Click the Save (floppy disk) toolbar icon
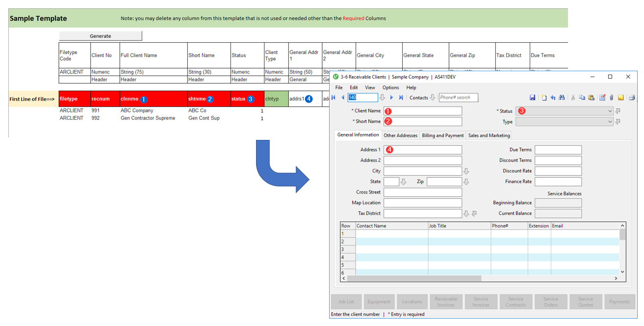The width and height of the screenshot is (644, 326). point(533,98)
